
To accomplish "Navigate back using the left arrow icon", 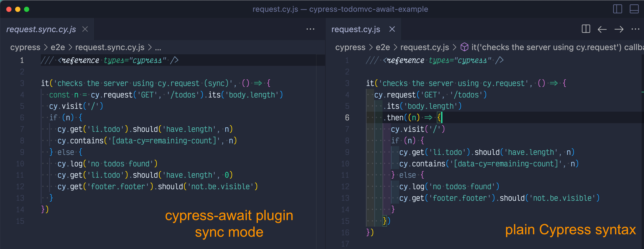I will pos(602,29).
